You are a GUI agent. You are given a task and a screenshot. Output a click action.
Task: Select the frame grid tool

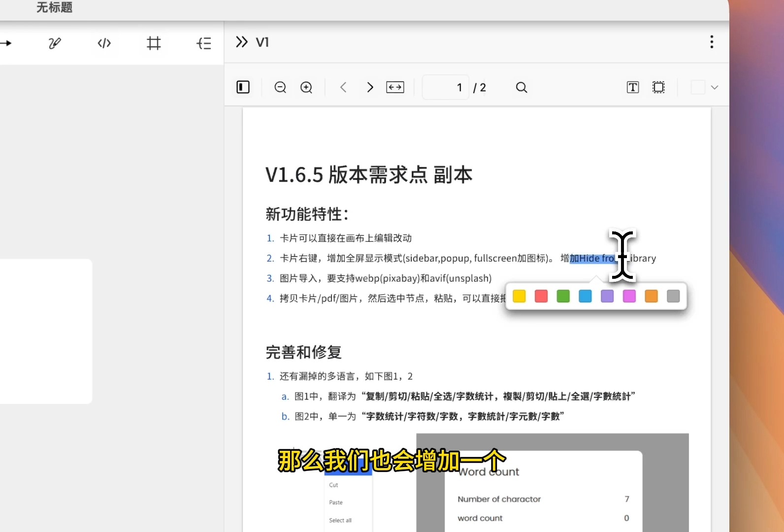point(154,43)
